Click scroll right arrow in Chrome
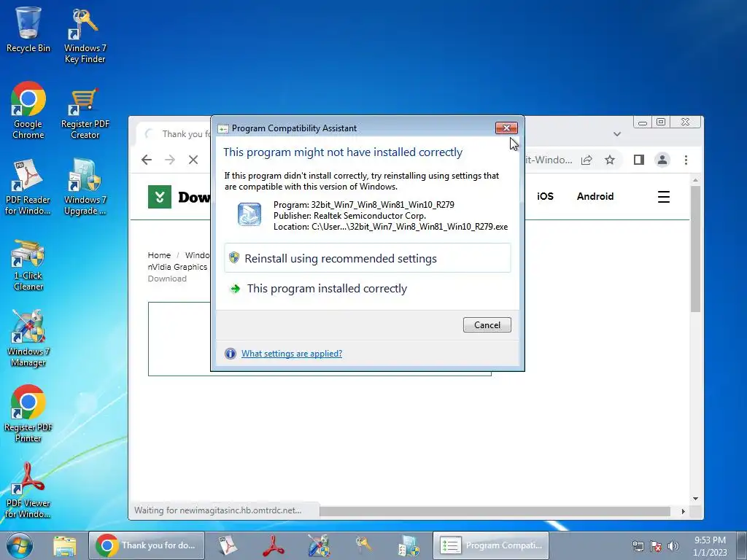Image resolution: width=747 pixels, height=560 pixels. [683, 511]
